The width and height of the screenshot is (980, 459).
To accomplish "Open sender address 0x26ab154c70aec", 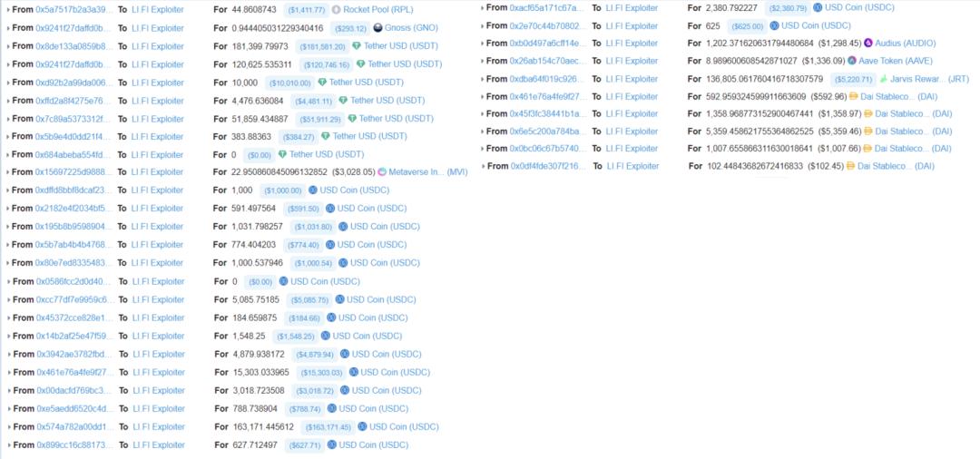I will 548,61.
